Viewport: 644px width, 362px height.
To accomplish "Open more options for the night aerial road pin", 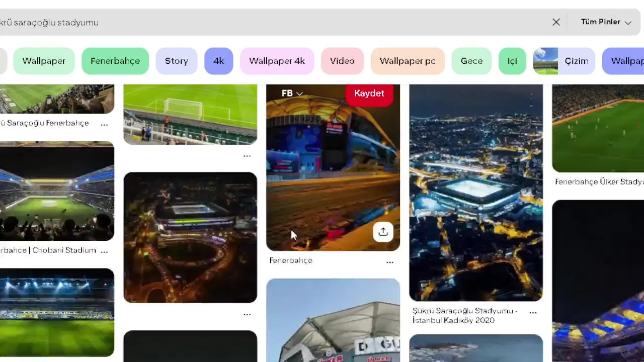I will (x=247, y=314).
